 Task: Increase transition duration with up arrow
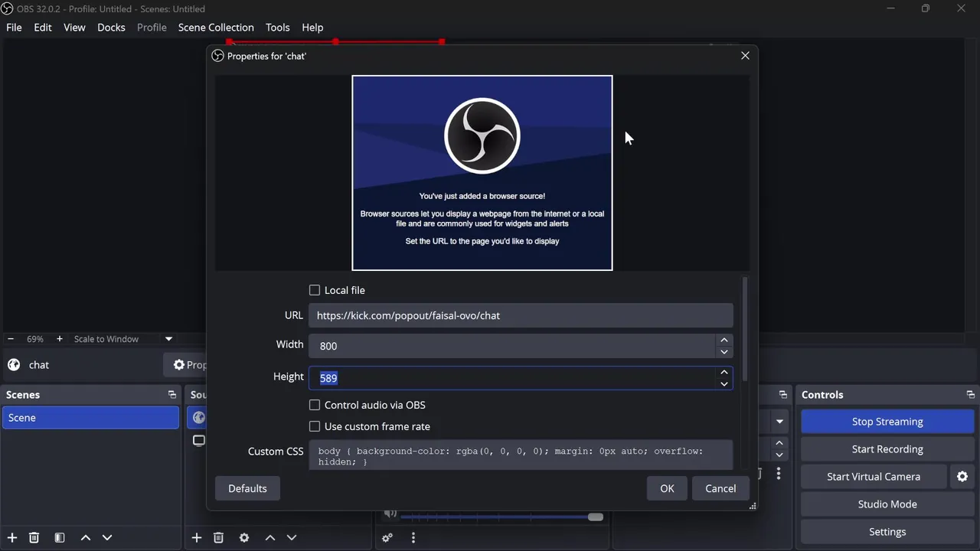[779, 442]
